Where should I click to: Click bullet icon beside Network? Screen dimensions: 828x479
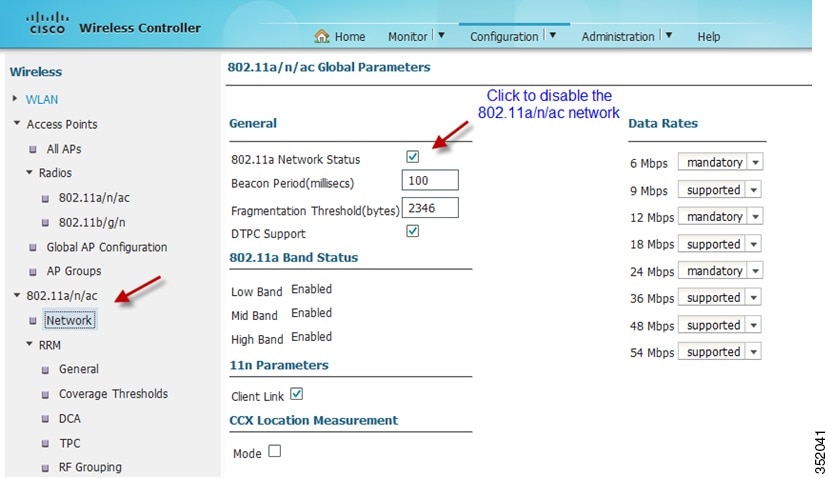click(33, 321)
